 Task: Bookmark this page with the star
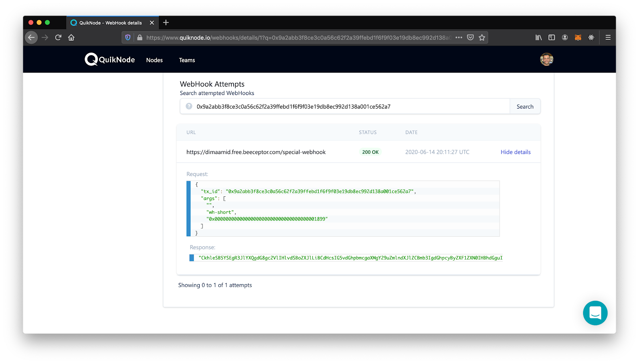coord(482,38)
